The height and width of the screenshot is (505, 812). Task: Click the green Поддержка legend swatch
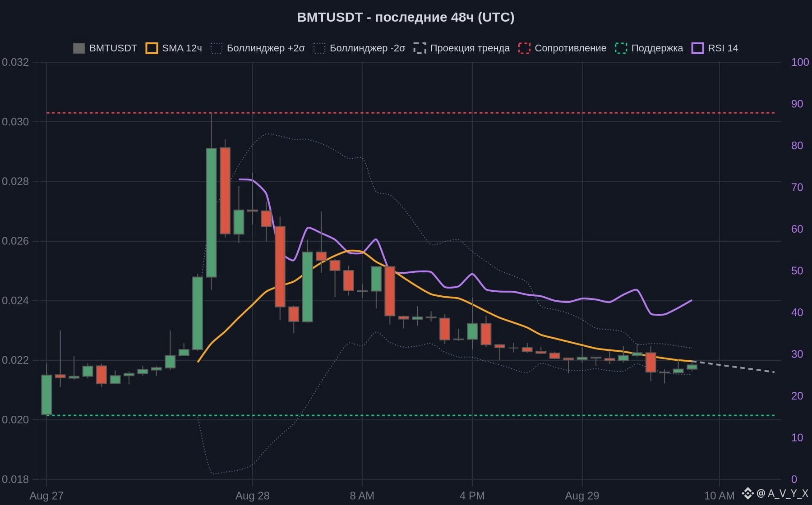click(x=621, y=48)
